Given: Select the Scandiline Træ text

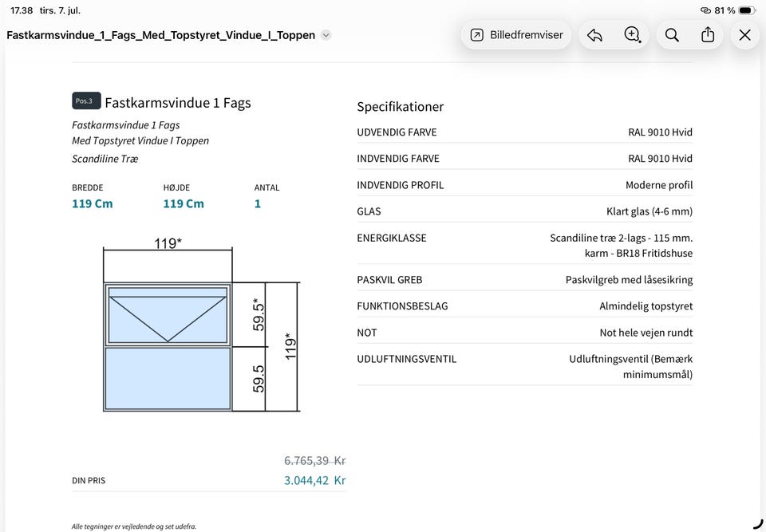Looking at the screenshot, I should point(105,159).
